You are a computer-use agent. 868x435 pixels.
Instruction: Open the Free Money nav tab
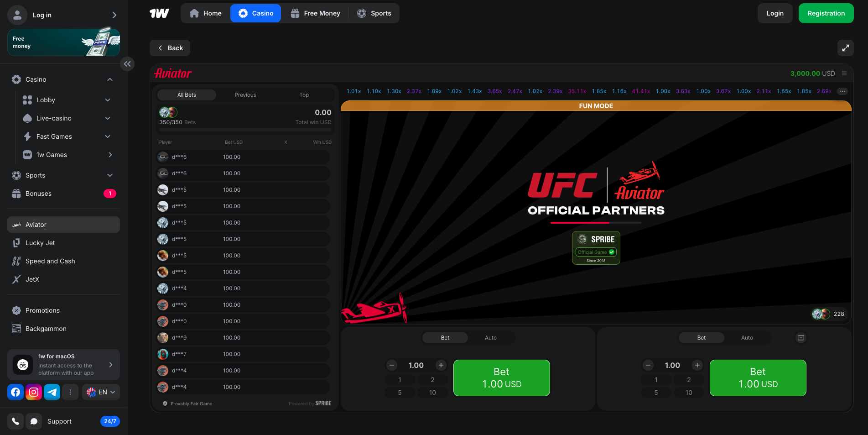pos(315,13)
